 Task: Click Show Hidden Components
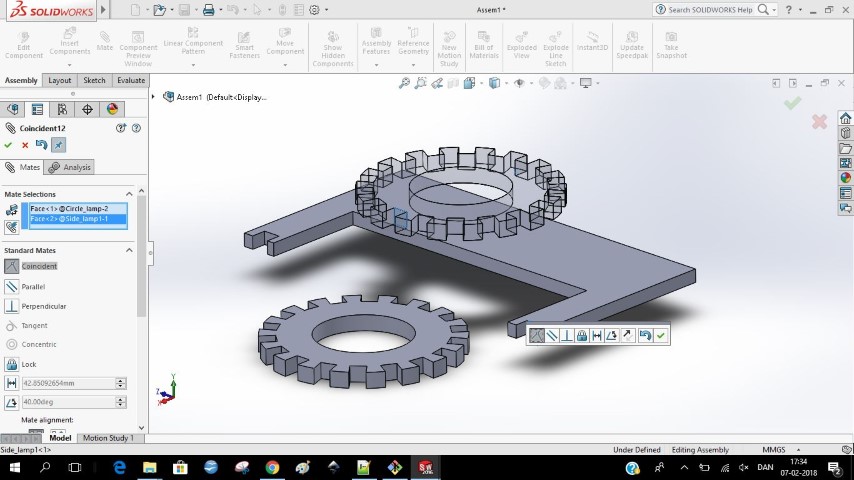tap(333, 49)
